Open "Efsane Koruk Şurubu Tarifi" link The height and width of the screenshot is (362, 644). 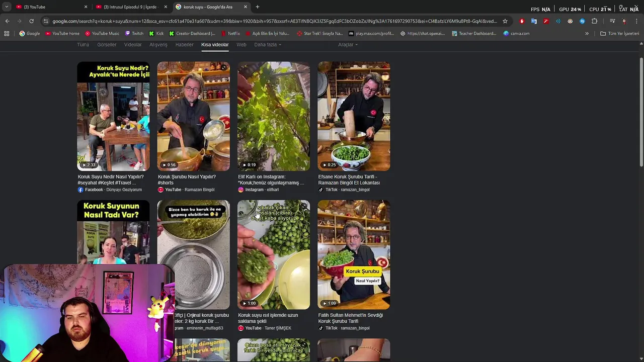(x=349, y=179)
